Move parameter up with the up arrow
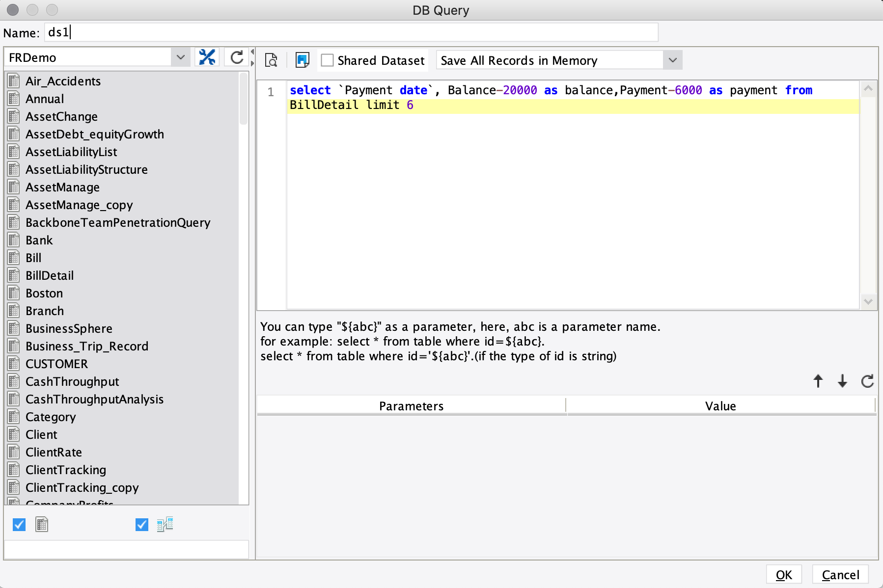 tap(818, 381)
